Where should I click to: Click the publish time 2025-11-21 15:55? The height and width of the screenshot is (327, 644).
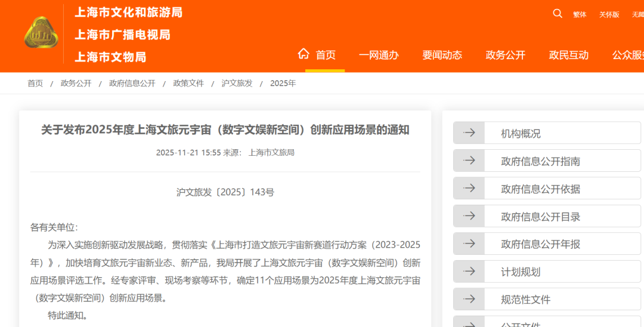(x=188, y=152)
